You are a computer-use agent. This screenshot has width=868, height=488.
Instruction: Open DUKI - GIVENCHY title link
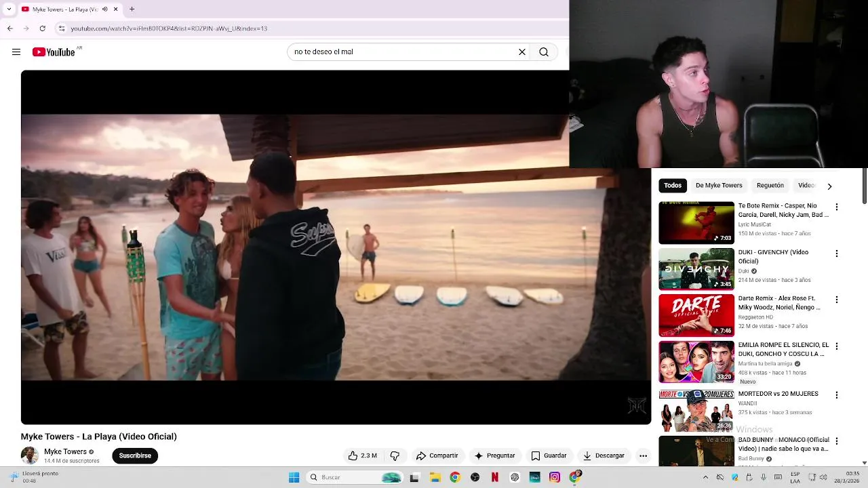774,257
